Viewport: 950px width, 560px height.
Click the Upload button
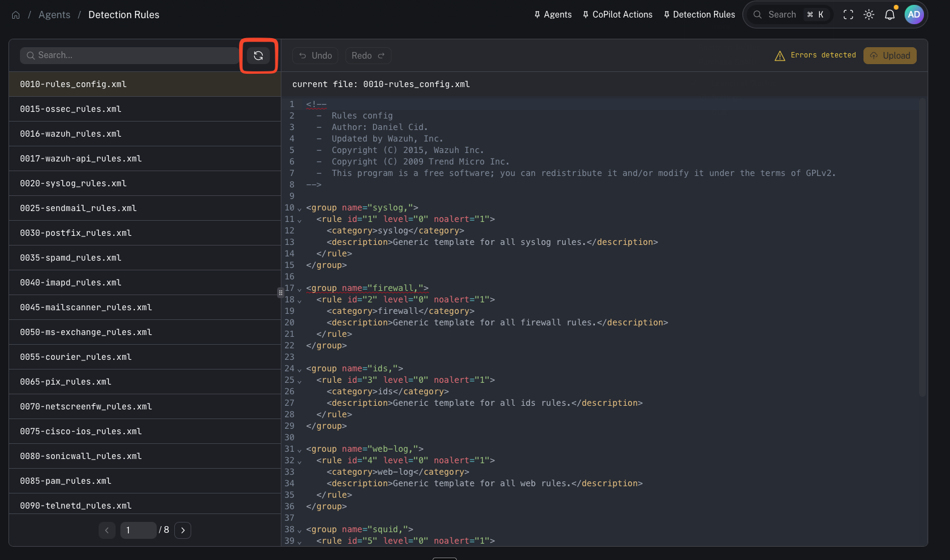click(x=890, y=56)
